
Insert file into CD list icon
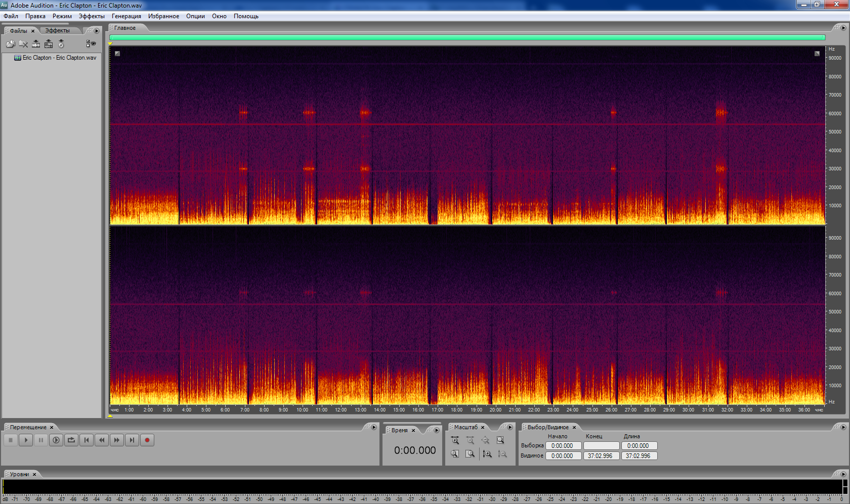coord(61,44)
